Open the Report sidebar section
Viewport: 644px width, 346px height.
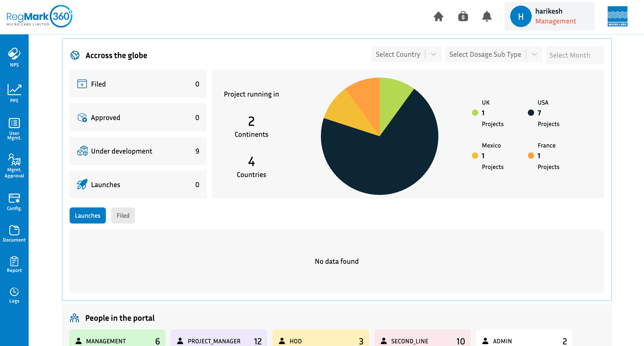coord(14,264)
